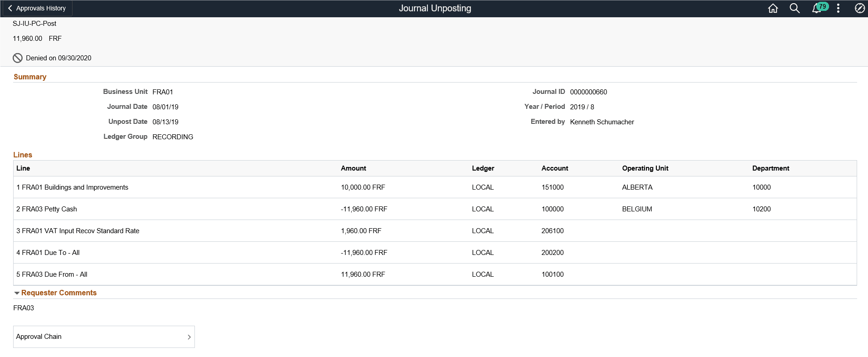
Task: Collapse the Requester Comments triangle
Action: (x=17, y=293)
